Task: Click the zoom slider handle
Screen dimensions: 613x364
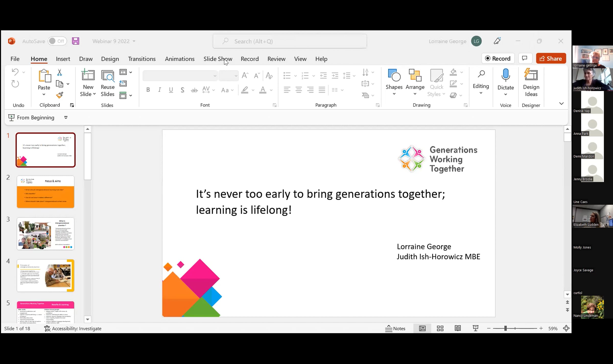Action: (x=505, y=329)
